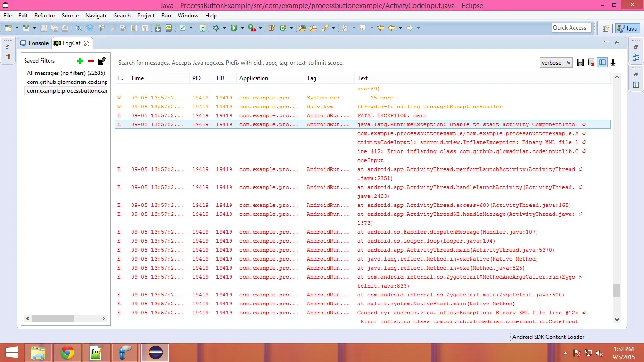Viewport: 644px width, 362px height.
Task: Click the Open Type icon
Action: (303, 28)
